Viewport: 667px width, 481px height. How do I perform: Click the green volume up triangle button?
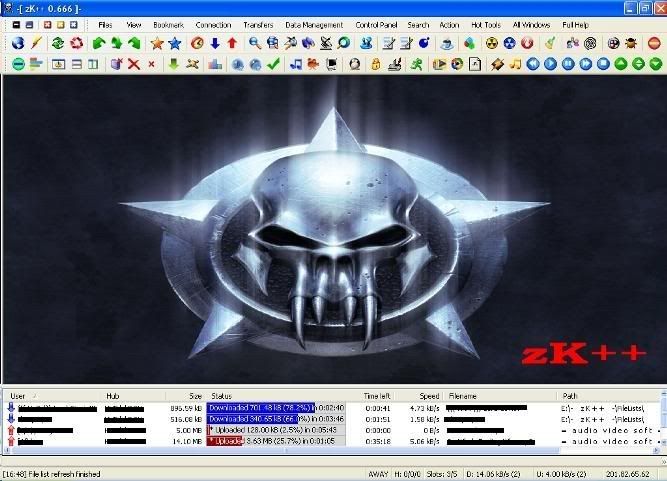click(621, 64)
